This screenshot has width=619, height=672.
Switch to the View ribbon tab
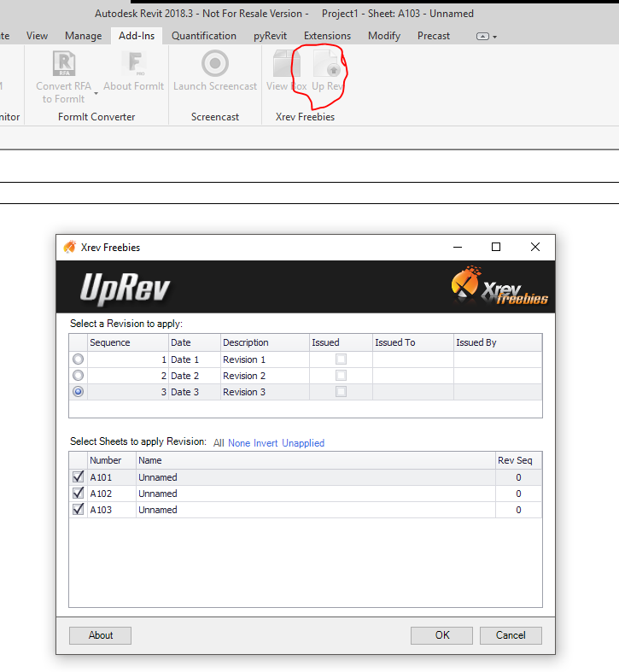37,36
